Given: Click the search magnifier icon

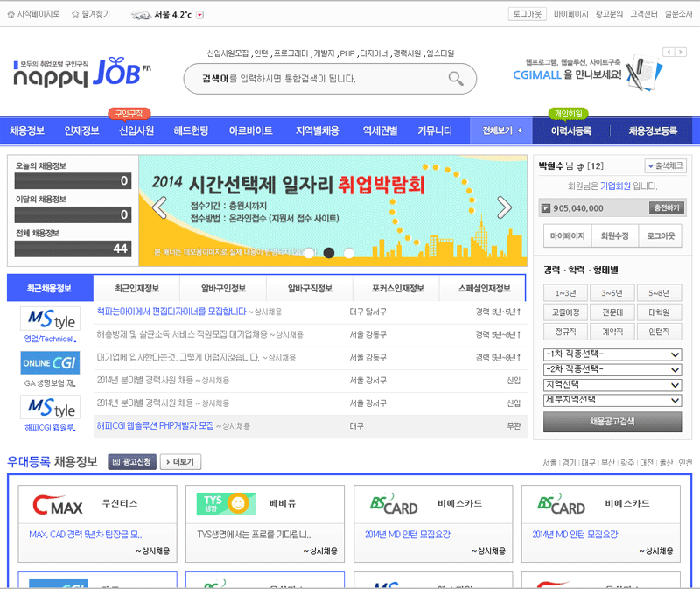Looking at the screenshot, I should click(x=455, y=79).
